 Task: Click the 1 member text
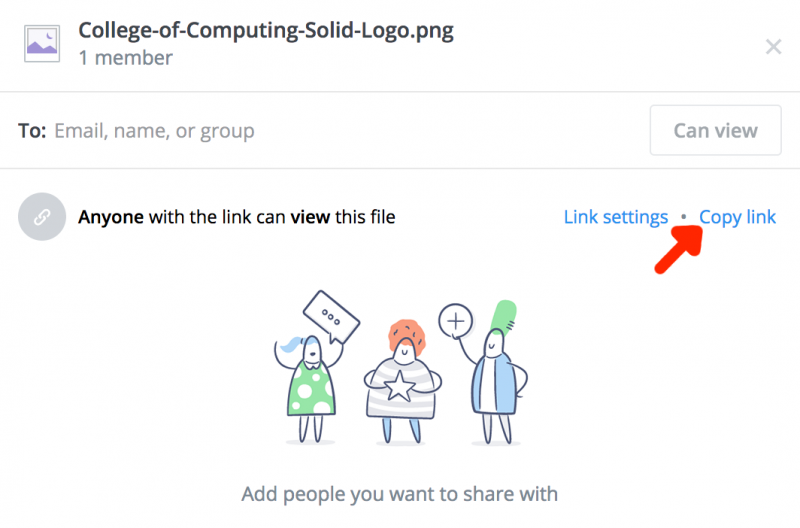[126, 58]
